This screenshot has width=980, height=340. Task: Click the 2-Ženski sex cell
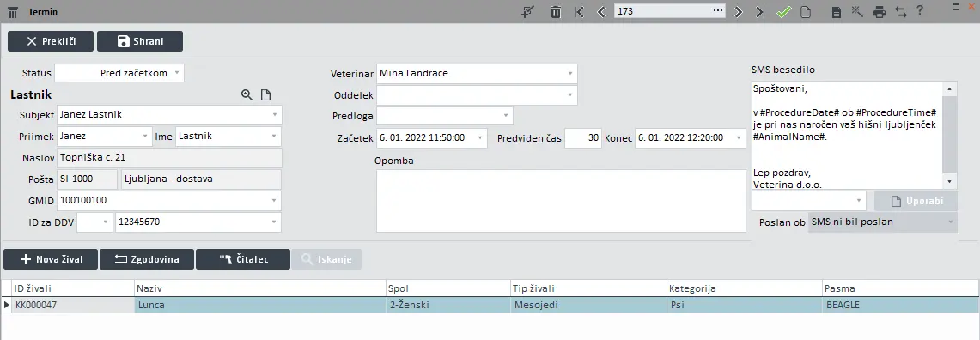point(448,305)
